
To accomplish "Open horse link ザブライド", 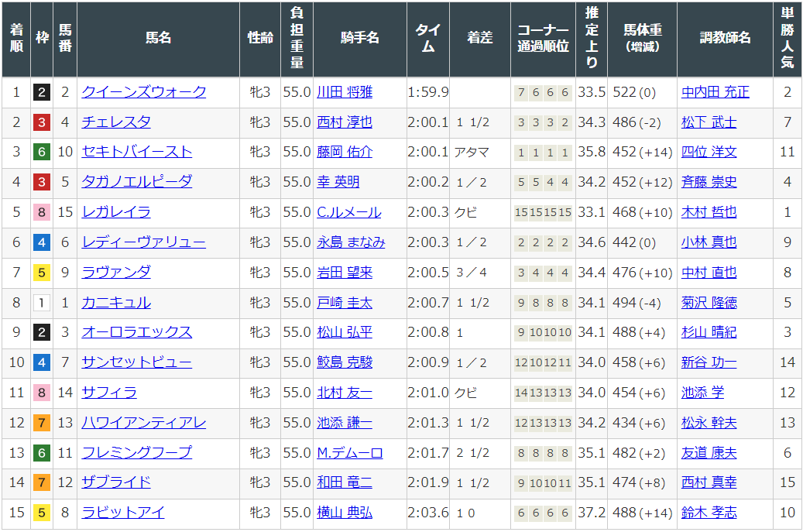I will (116, 482).
